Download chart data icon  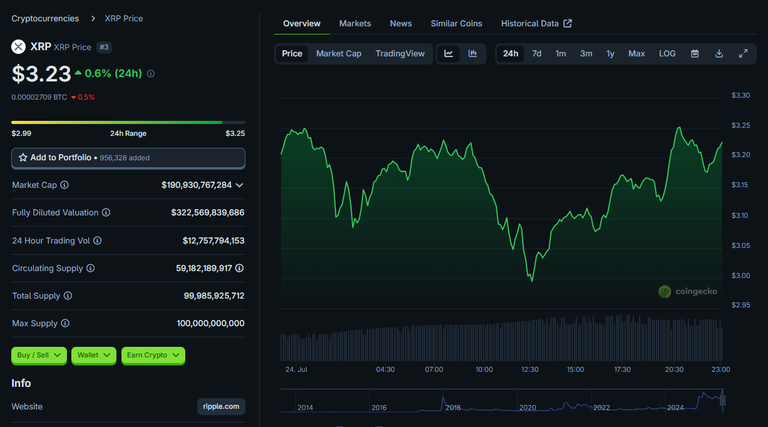[x=719, y=54]
